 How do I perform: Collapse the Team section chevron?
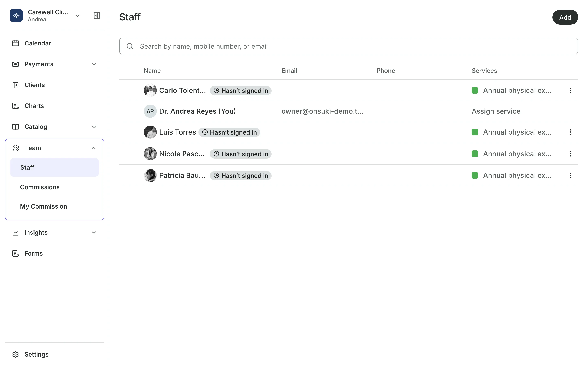(x=93, y=148)
